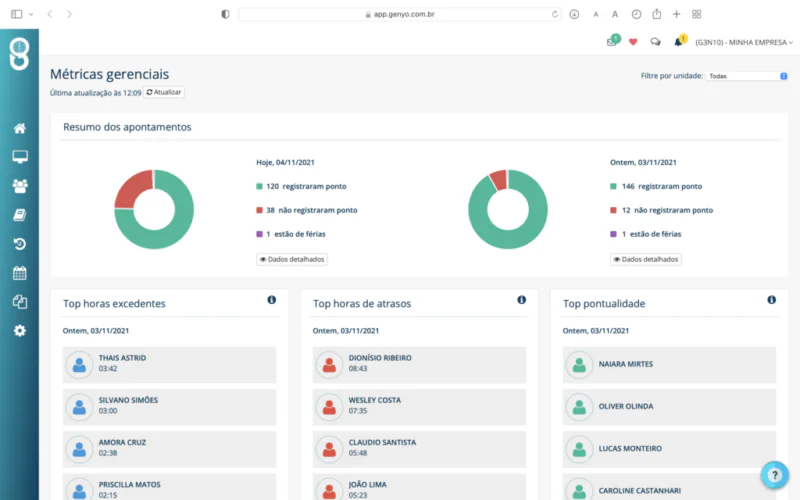Select the Lucas Monteiro row
The width and height of the screenshot is (800, 500).
[669, 449]
